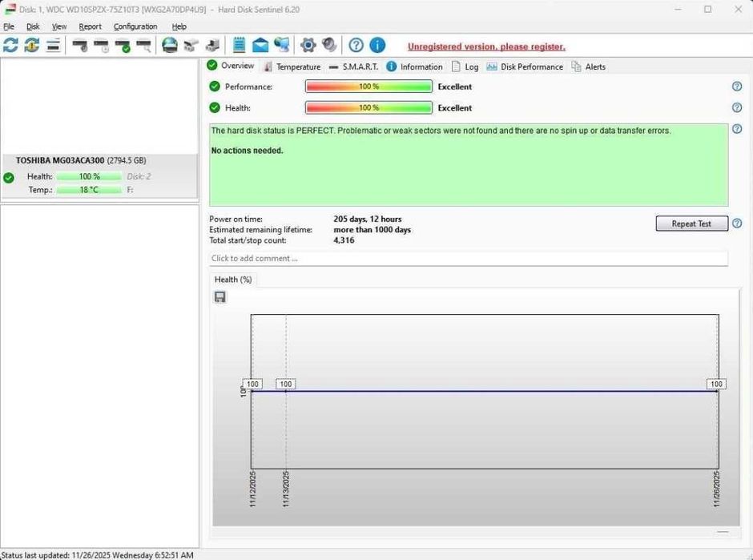This screenshot has width=753, height=560.
Task: Open the Configuration menu
Action: coord(135,26)
